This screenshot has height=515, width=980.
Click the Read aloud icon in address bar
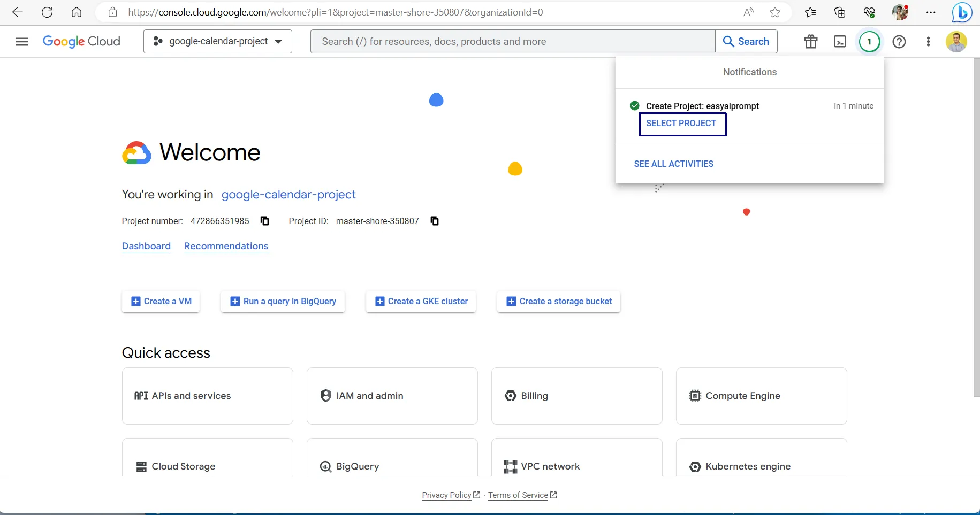coord(748,12)
